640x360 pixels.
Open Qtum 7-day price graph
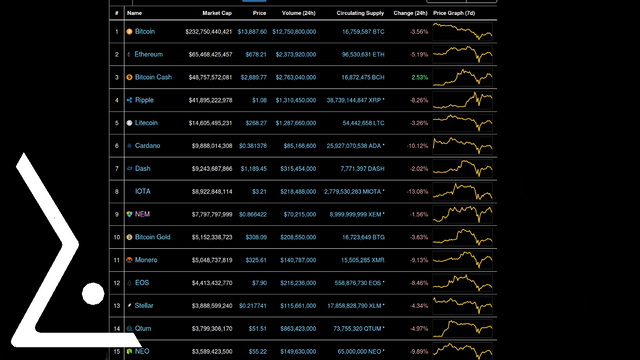462,329
